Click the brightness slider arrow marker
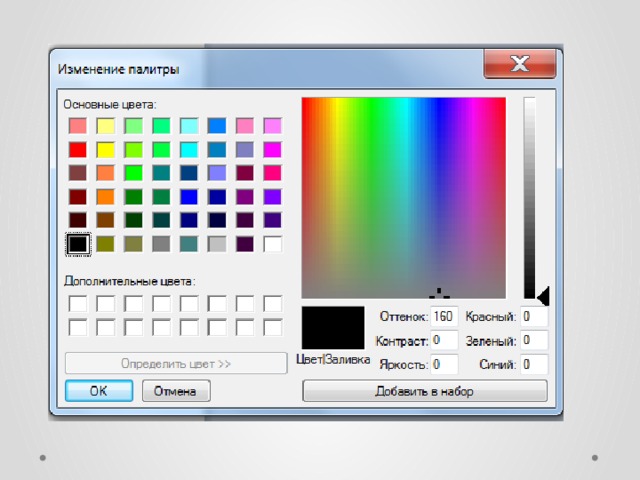This screenshot has width=640, height=480. (x=543, y=297)
